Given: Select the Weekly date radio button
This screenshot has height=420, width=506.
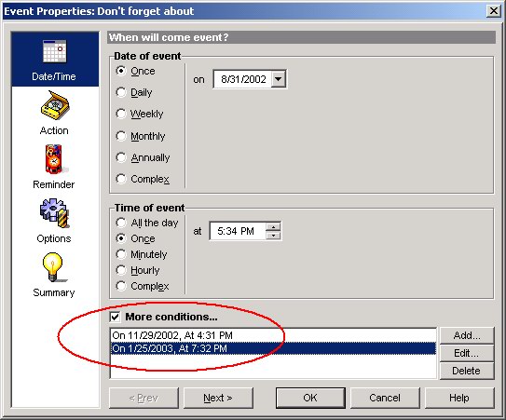Looking at the screenshot, I should click(x=121, y=114).
